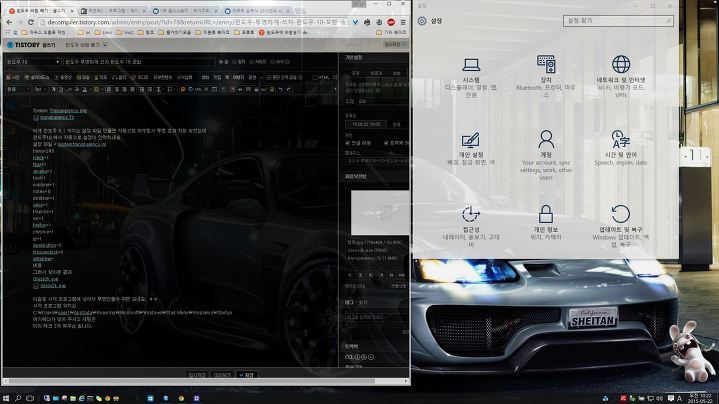Open the 계정 (Accounts) settings category
Screen dimensions: 719x404
pyautogui.click(x=546, y=155)
